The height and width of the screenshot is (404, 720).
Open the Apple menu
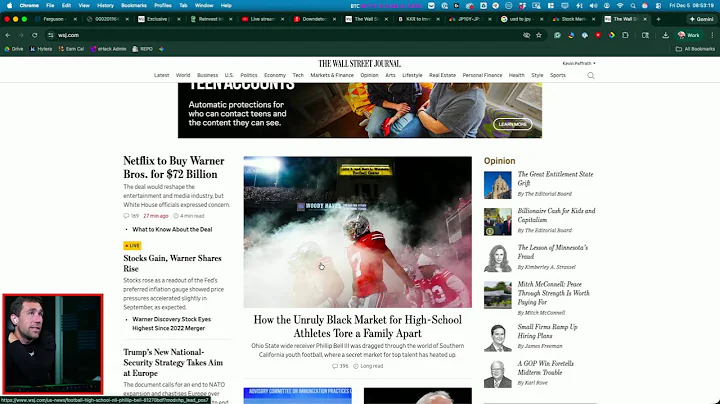(x=9, y=6)
